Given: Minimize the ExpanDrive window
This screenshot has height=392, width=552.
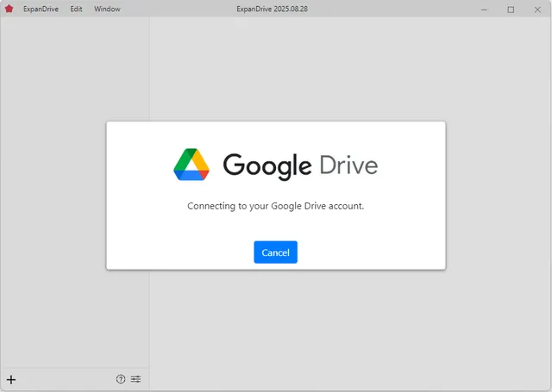Looking at the screenshot, I should click(x=484, y=9).
